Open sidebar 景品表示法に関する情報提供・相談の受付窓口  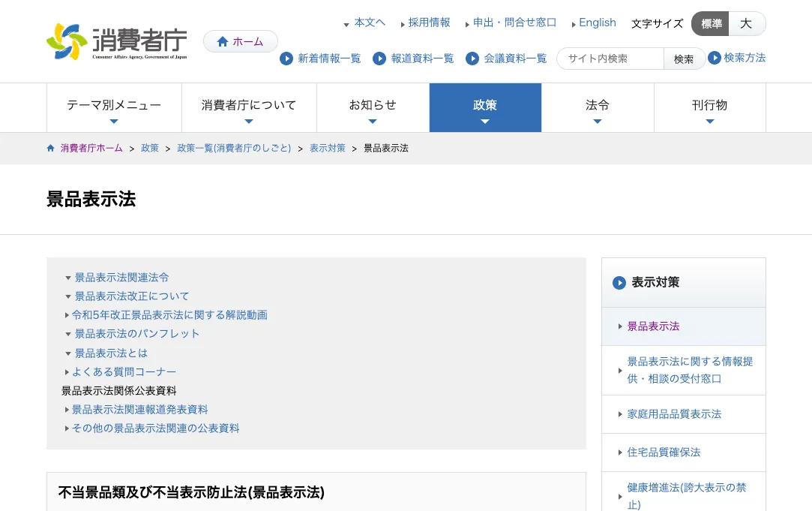pos(684,371)
